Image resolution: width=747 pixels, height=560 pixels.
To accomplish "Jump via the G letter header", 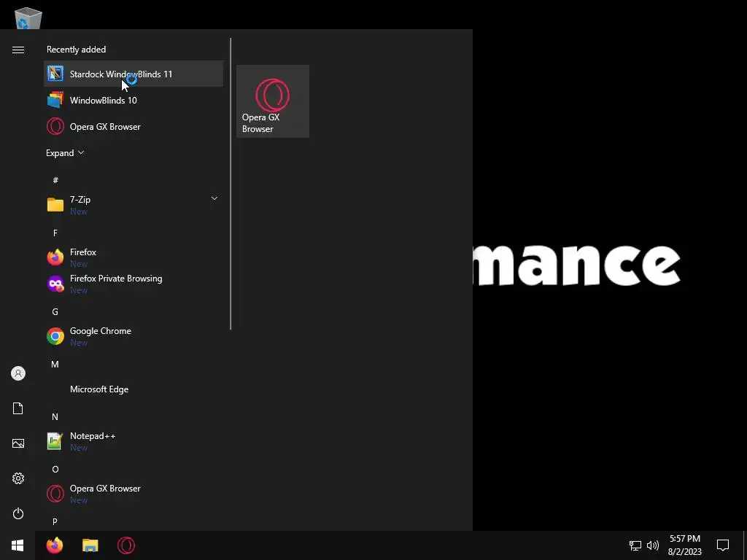I will pos(55,312).
